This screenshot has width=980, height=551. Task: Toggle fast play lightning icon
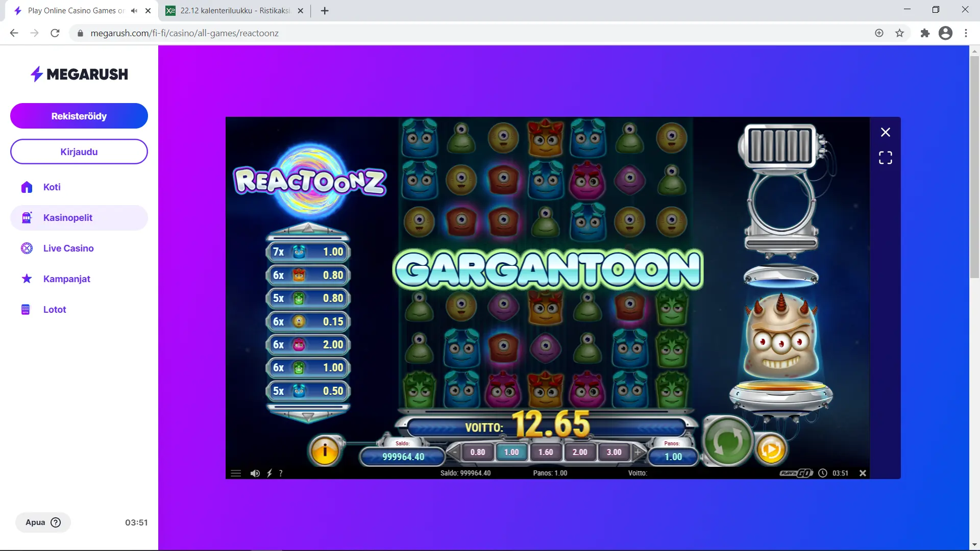tap(269, 473)
